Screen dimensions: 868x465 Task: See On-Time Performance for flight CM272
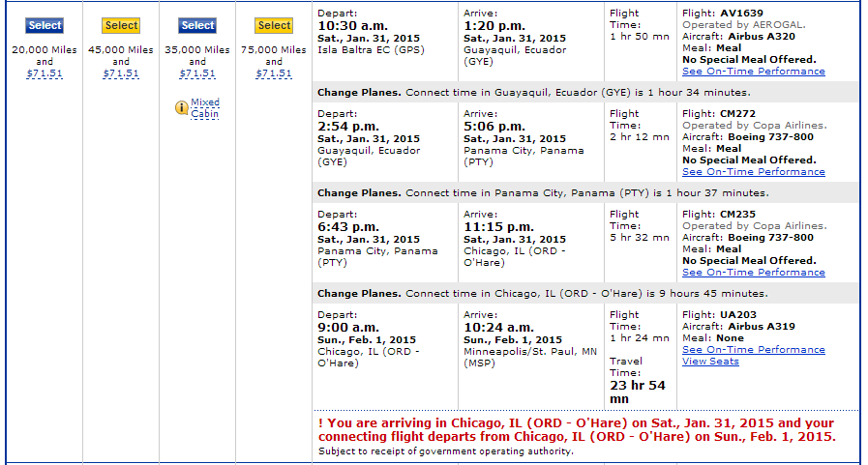tap(754, 172)
